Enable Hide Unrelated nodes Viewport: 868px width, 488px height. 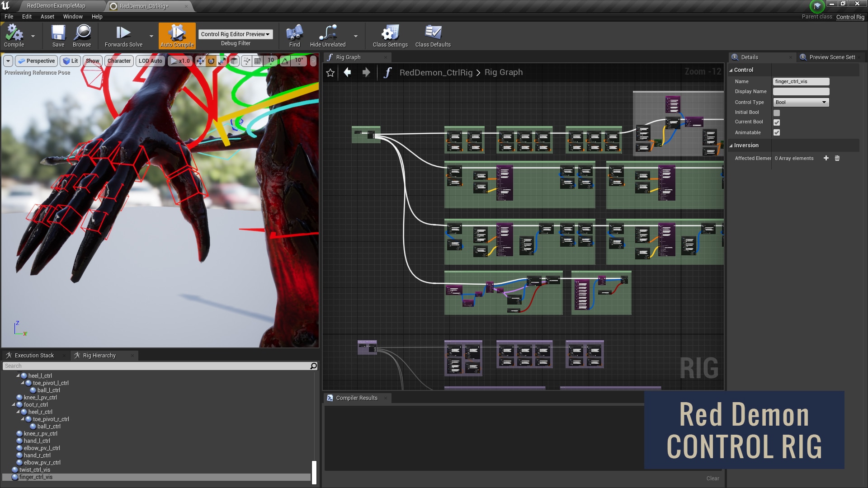pos(329,35)
